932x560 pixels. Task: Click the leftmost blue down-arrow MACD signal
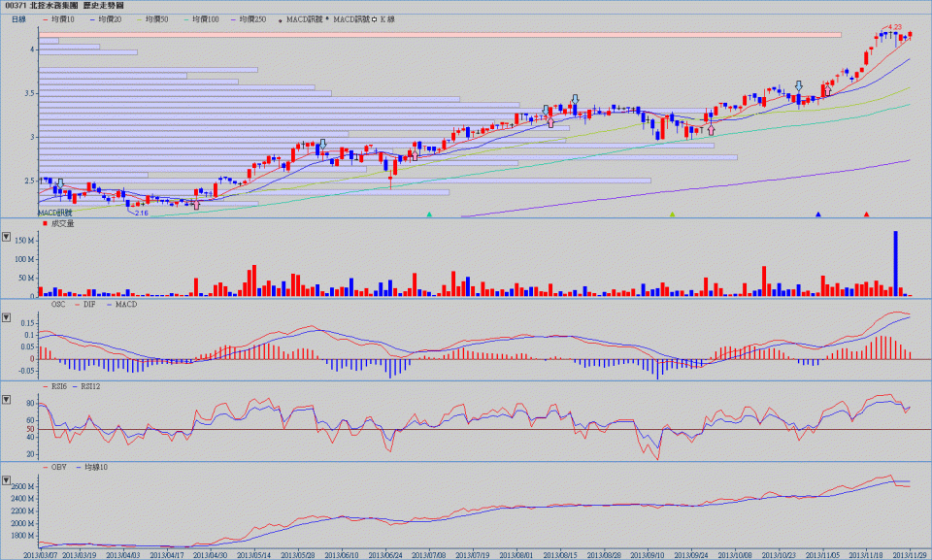(61, 182)
